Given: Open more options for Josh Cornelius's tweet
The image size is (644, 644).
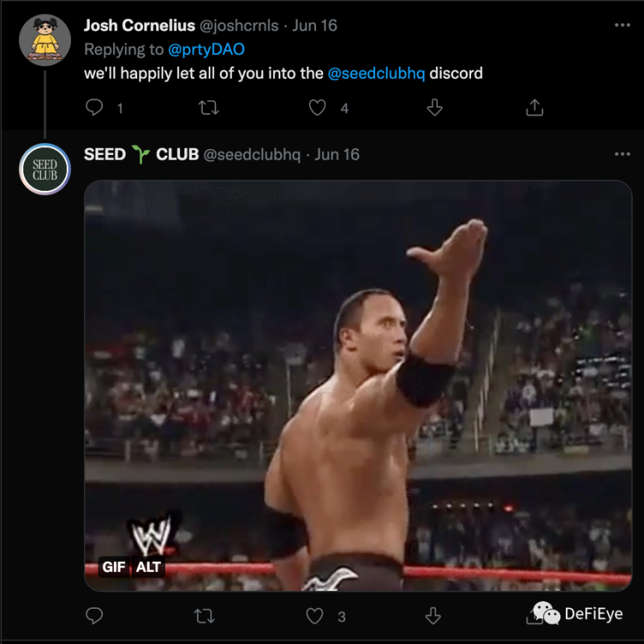Looking at the screenshot, I should tap(621, 25).
